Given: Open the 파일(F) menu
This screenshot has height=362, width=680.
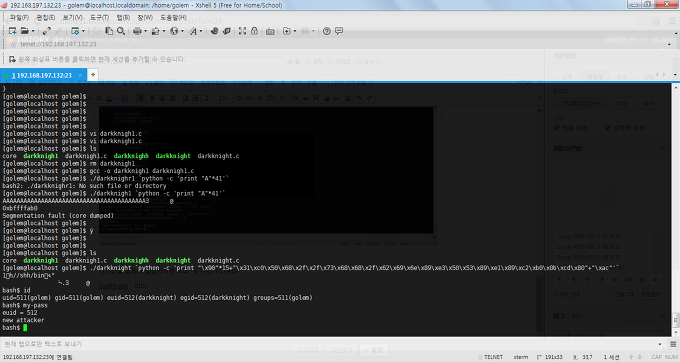Looking at the screenshot, I should click(19, 18).
